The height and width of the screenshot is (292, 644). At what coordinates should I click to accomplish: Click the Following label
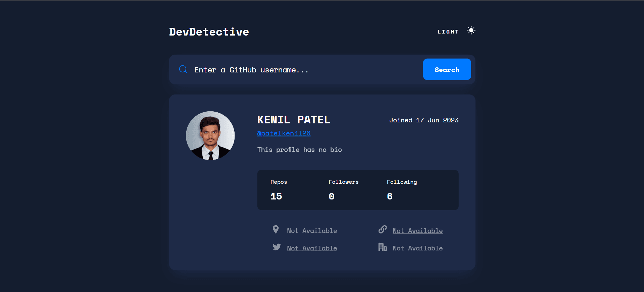[402, 182]
